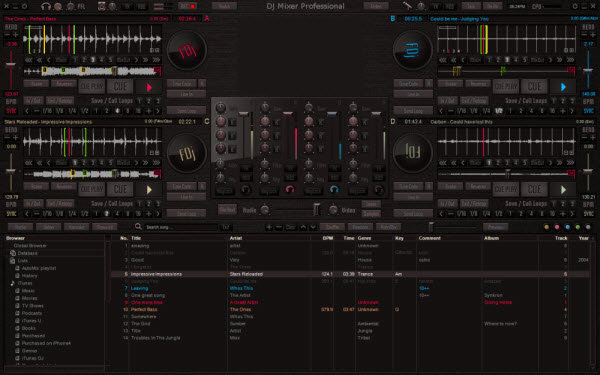Toggle headphone cue on fourth mixer channel

coord(378,189)
